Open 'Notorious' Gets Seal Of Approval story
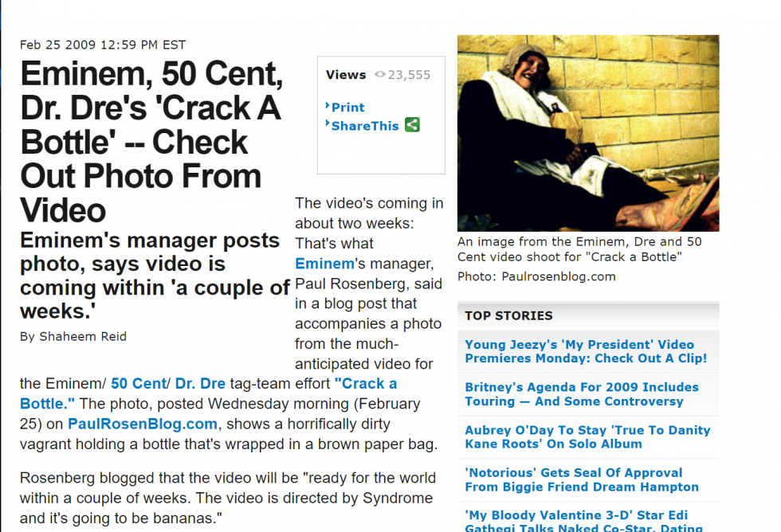This screenshot has height=532, width=781. [x=582, y=479]
